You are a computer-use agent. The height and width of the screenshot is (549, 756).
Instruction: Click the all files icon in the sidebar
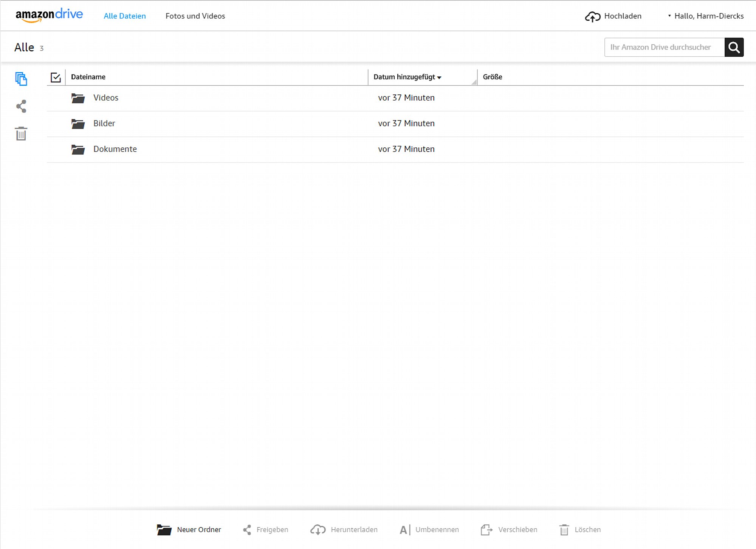pos(21,79)
